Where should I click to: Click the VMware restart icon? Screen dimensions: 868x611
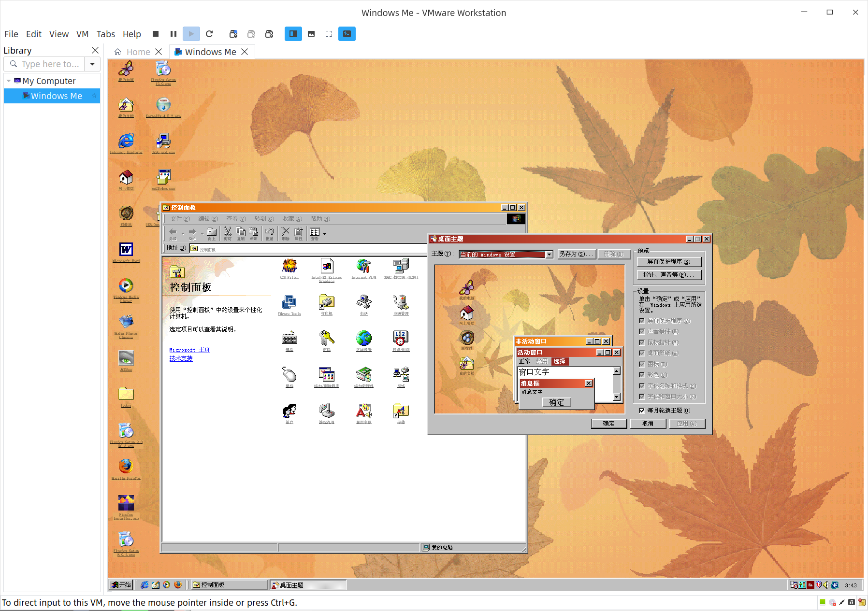tap(209, 34)
